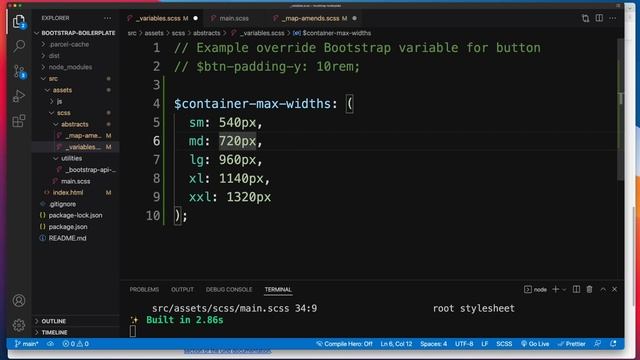The width and height of the screenshot is (640, 360).
Task: Expand the OUTLINE section
Action: 50,321
